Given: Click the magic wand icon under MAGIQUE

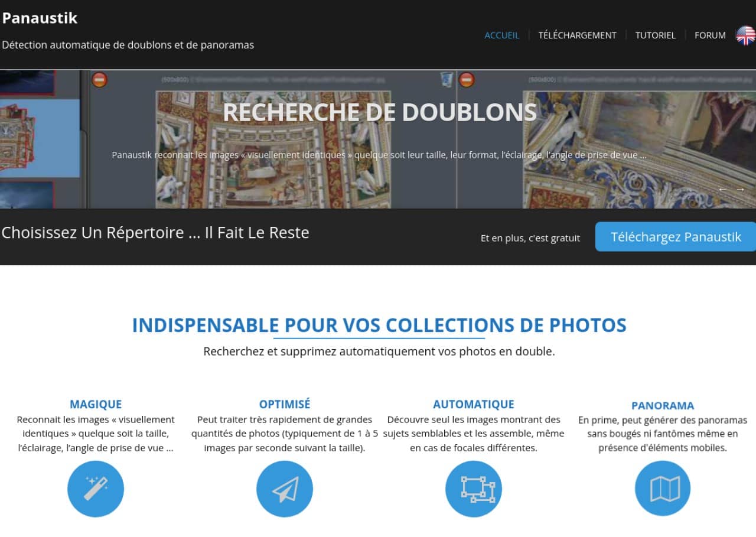Looking at the screenshot, I should tap(96, 489).
